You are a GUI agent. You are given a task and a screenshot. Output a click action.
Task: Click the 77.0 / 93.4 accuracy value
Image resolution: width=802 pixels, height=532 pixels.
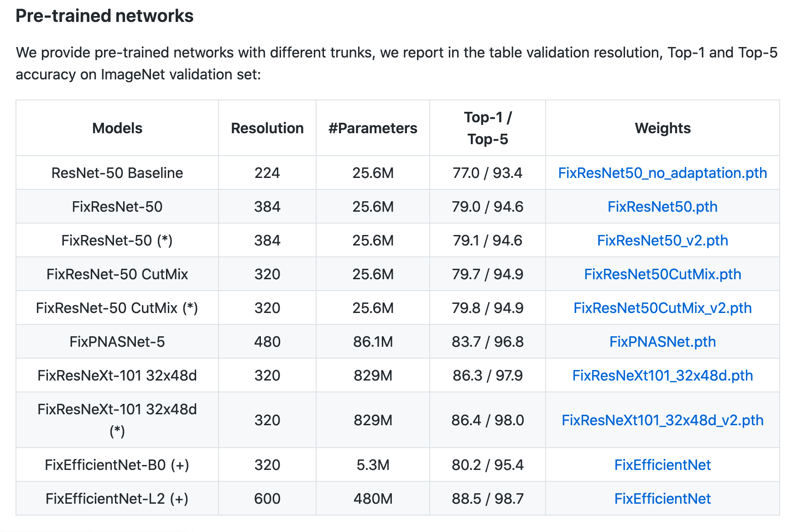pos(488,173)
